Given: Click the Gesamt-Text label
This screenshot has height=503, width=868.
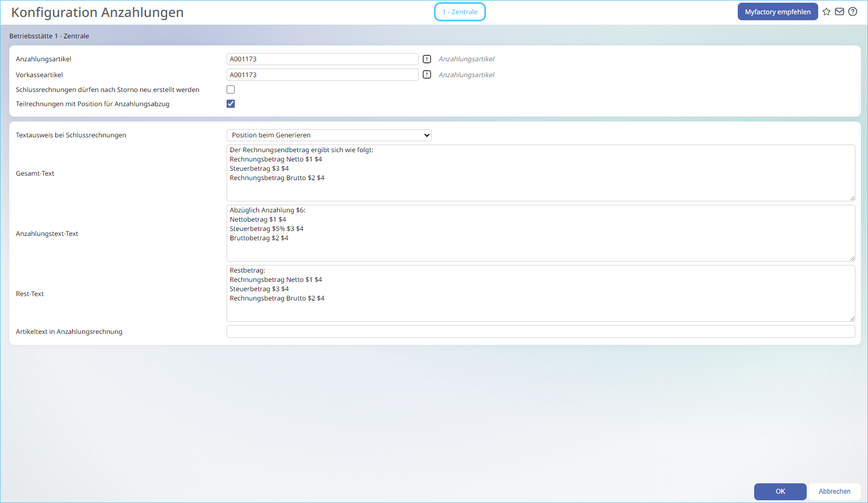Looking at the screenshot, I should (35, 174).
